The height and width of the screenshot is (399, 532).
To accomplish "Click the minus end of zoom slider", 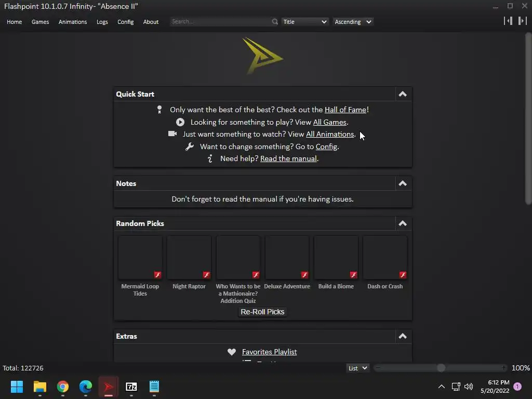I will tap(378, 368).
